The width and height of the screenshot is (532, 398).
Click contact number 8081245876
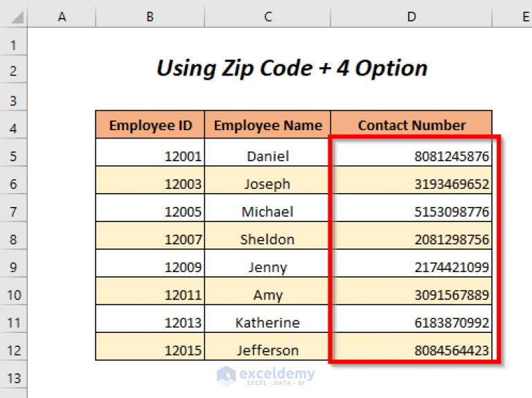[411, 152]
